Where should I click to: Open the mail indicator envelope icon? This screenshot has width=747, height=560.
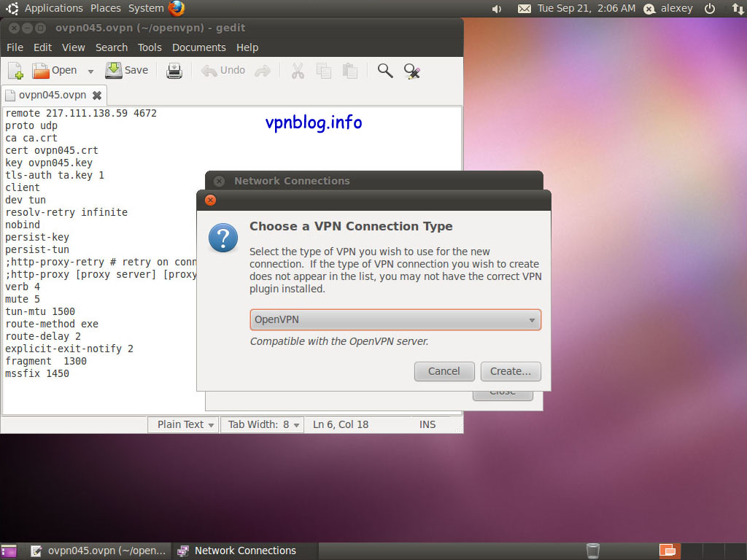[524, 9]
